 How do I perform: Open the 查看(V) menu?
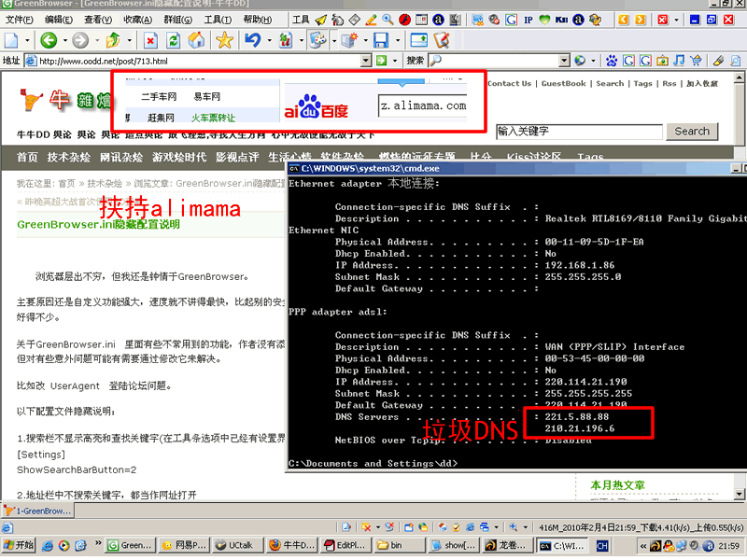click(98, 20)
